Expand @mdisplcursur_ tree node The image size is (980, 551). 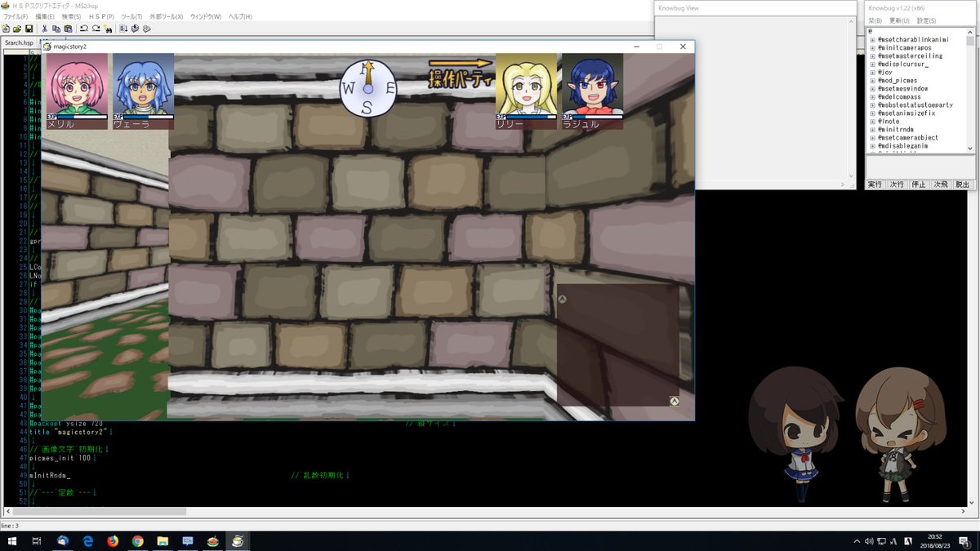tap(873, 64)
